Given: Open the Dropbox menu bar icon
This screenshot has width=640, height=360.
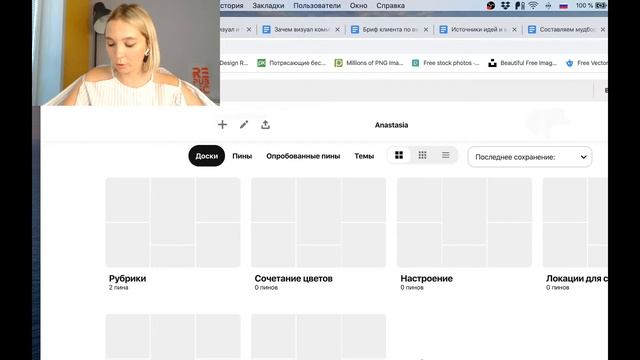Looking at the screenshot, I should [505, 5].
